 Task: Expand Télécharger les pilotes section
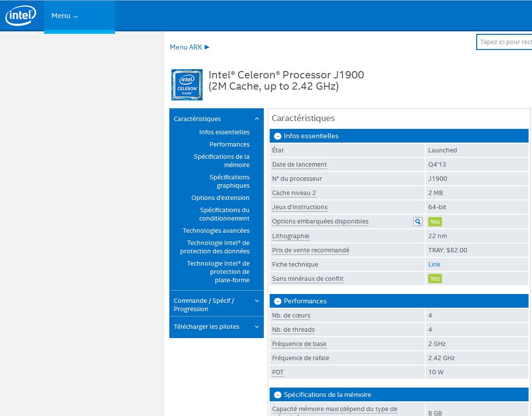click(x=256, y=327)
